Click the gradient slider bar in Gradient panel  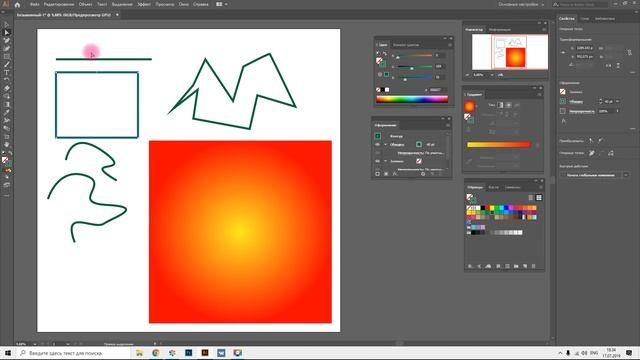[x=498, y=144]
